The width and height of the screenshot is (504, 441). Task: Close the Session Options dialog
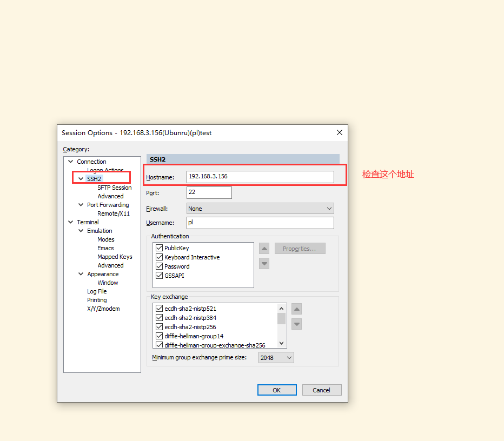click(340, 132)
